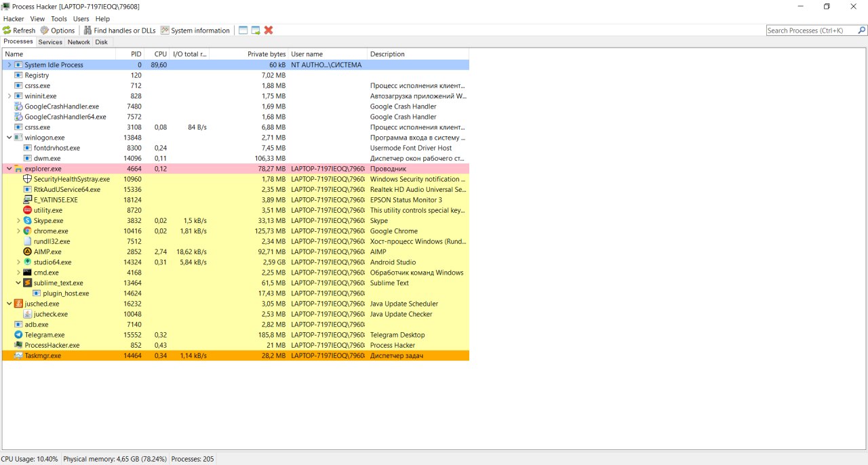
Task: Click the GoogleCrashHandler64.exe icon
Action: point(18,117)
